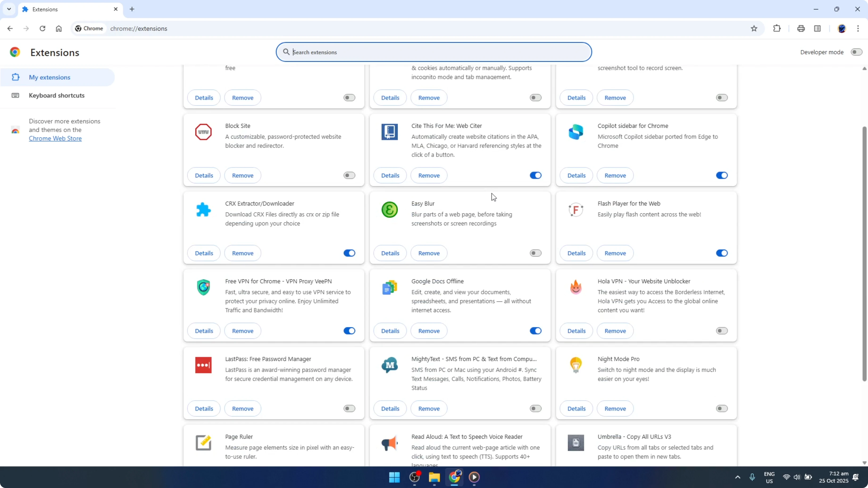Select the back navigation arrow
868x488 pixels.
[10, 28]
